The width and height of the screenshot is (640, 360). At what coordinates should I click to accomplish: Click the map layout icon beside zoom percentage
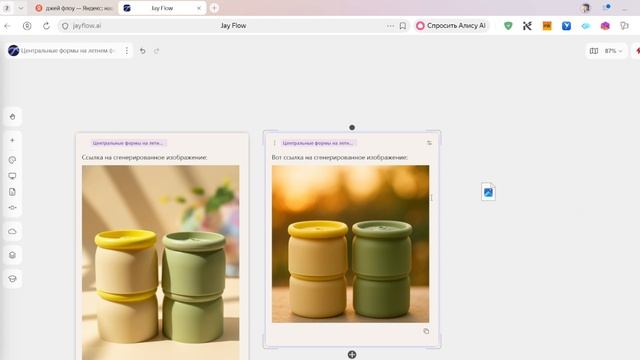594,51
